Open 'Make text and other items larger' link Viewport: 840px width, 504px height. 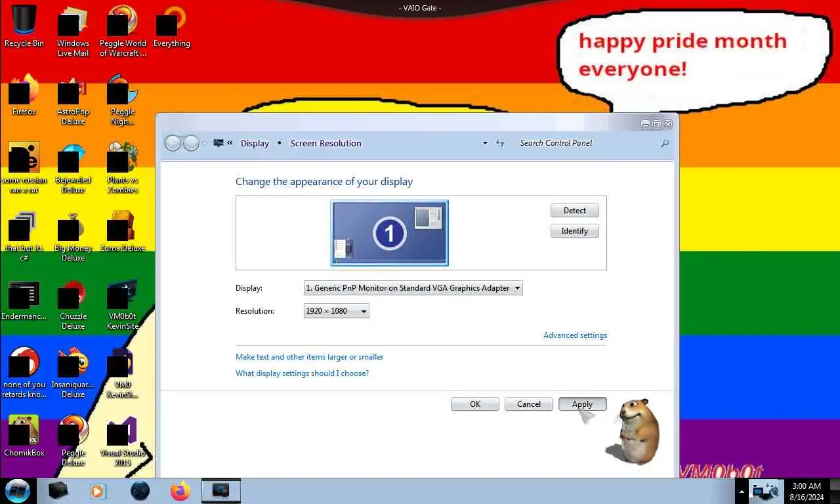pos(309,357)
